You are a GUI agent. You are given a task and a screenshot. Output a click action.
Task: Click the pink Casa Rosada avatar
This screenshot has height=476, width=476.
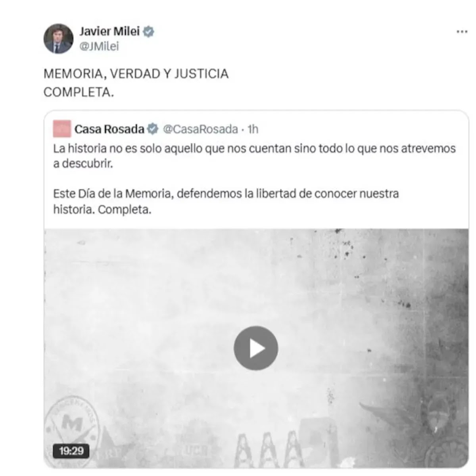(62, 129)
